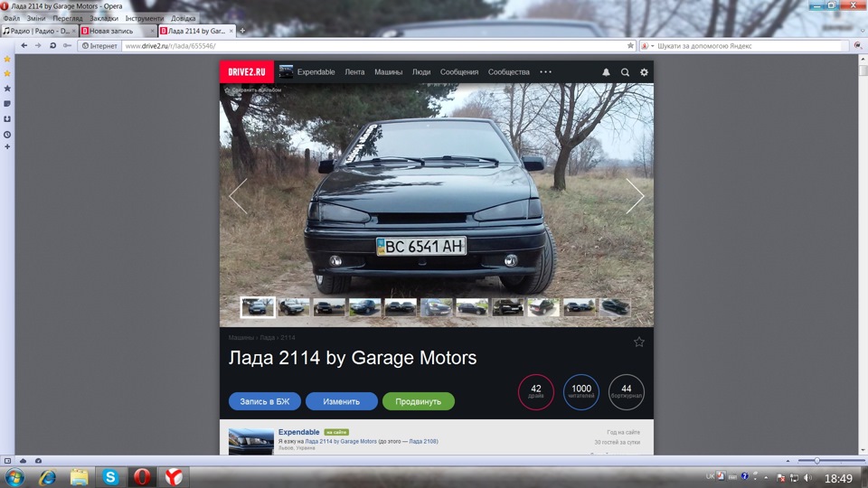Open a new tab with plus button

tap(242, 31)
